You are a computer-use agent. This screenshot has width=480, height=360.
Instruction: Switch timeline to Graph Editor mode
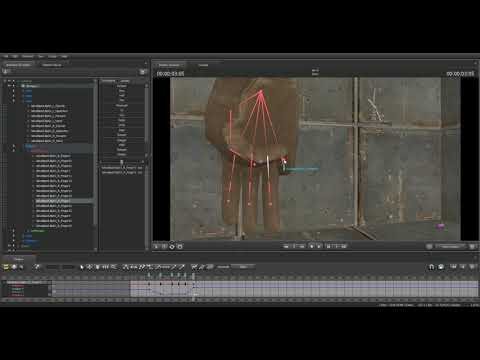click(21, 267)
